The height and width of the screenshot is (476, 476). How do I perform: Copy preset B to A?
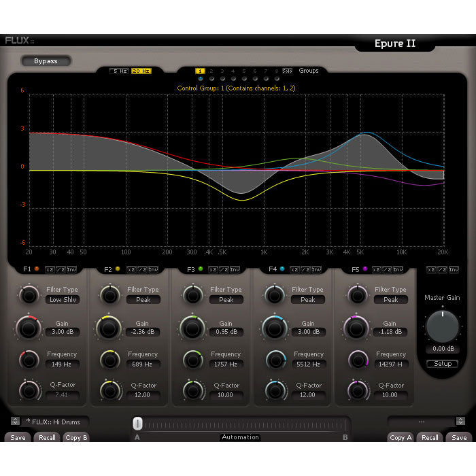click(401, 437)
